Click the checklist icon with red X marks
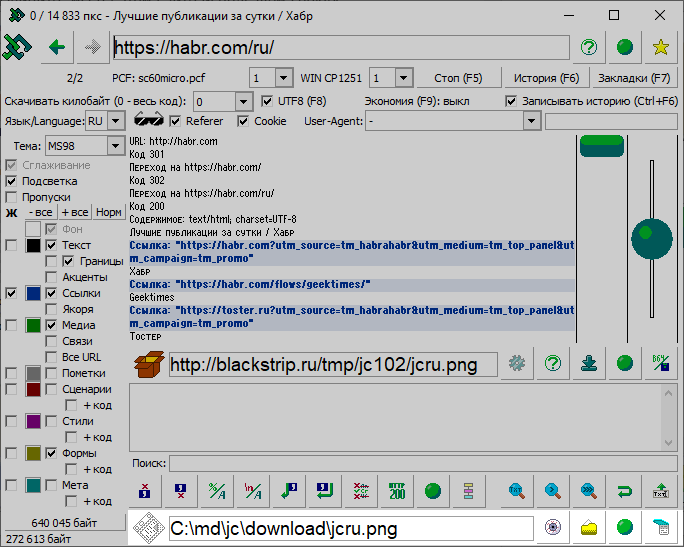 tap(361, 491)
